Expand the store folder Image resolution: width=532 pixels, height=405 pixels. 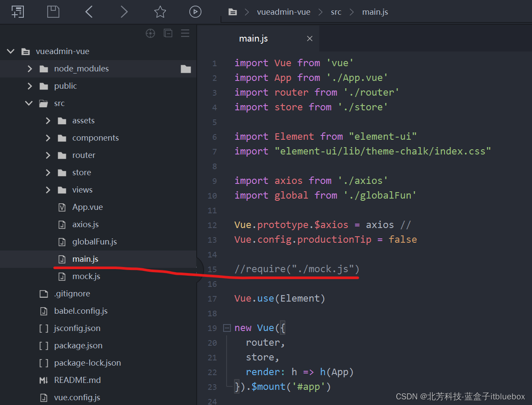(48, 173)
